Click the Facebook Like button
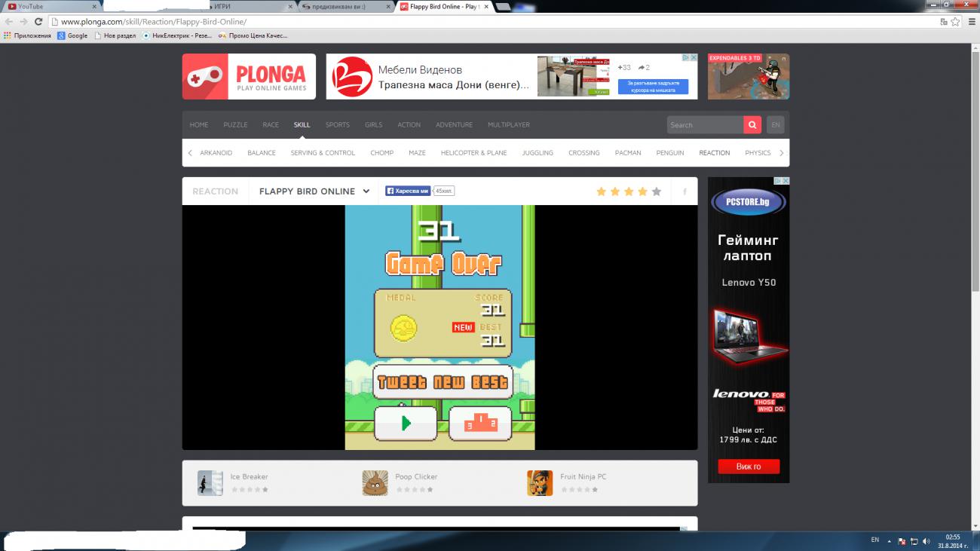Viewport: 980px width, 551px height. pos(408,191)
